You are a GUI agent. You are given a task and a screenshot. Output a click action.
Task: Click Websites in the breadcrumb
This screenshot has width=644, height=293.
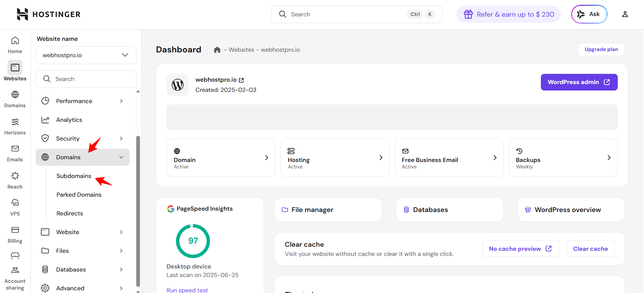(241, 50)
